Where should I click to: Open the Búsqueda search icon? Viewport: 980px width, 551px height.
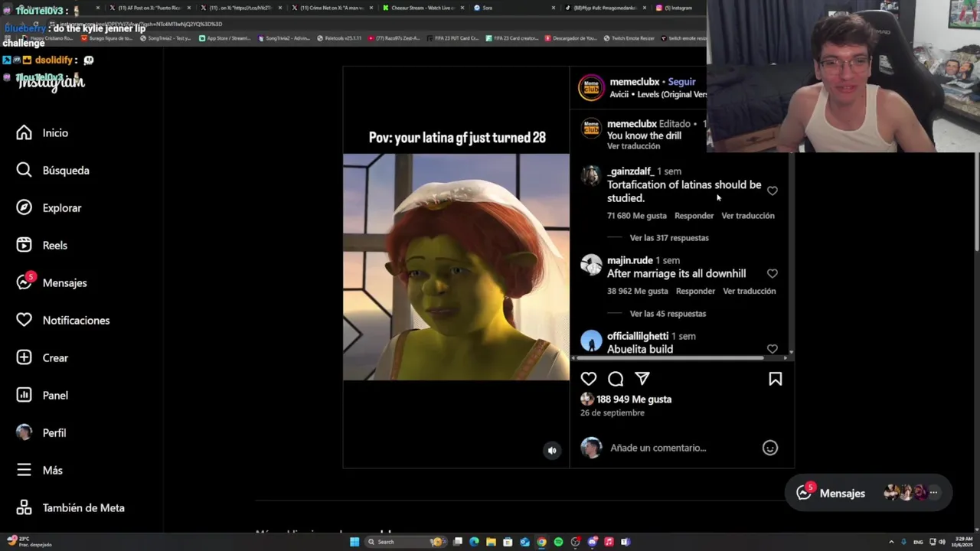24,171
